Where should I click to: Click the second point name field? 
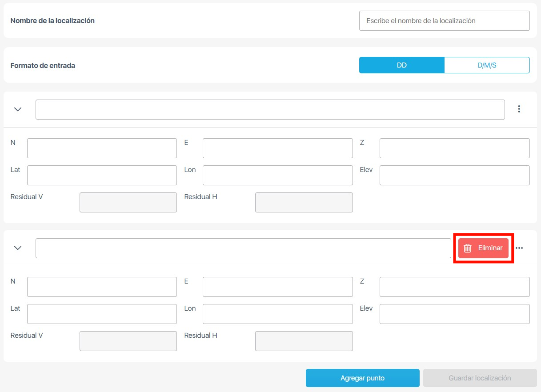point(243,248)
